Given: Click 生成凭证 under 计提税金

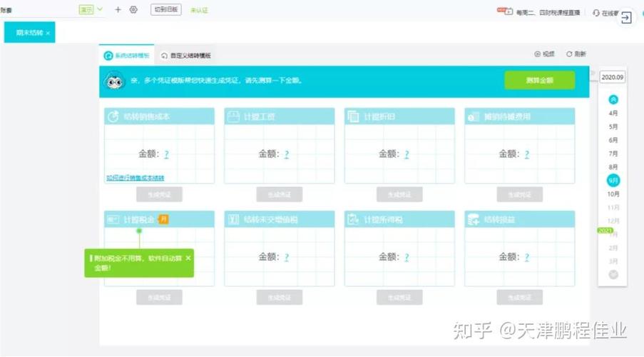Looking at the screenshot, I should point(159,297).
